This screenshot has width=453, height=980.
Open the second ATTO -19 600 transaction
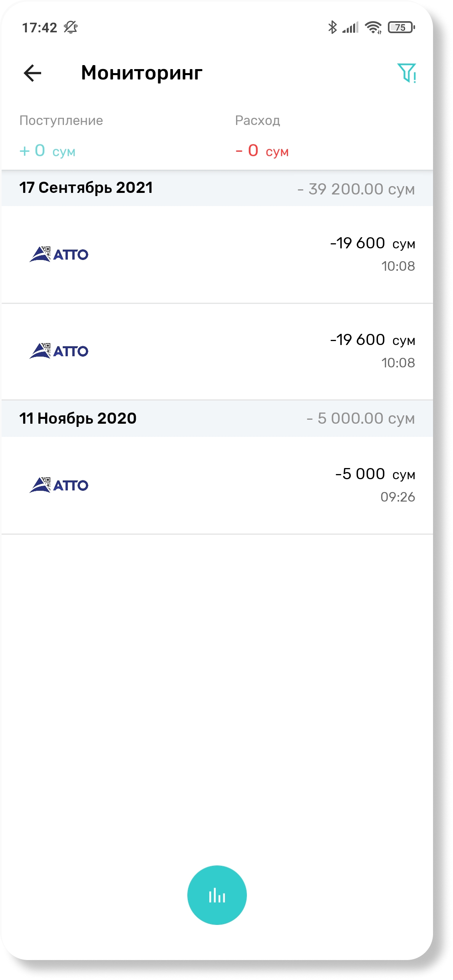217,351
